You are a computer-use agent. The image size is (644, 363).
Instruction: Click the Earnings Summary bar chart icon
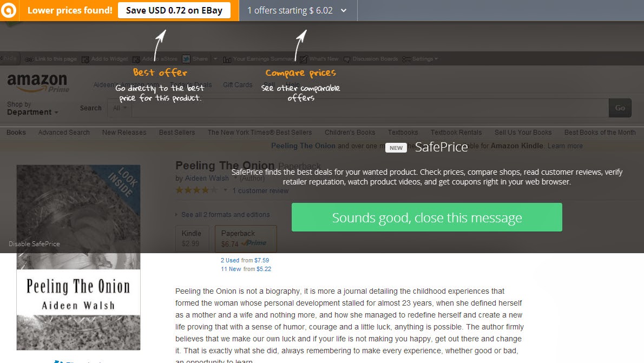tap(227, 59)
